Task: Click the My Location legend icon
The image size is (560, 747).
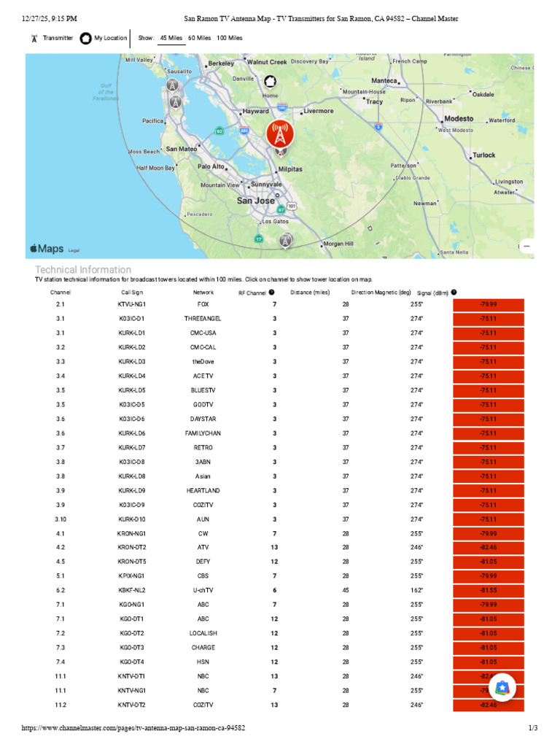Action: [86, 38]
